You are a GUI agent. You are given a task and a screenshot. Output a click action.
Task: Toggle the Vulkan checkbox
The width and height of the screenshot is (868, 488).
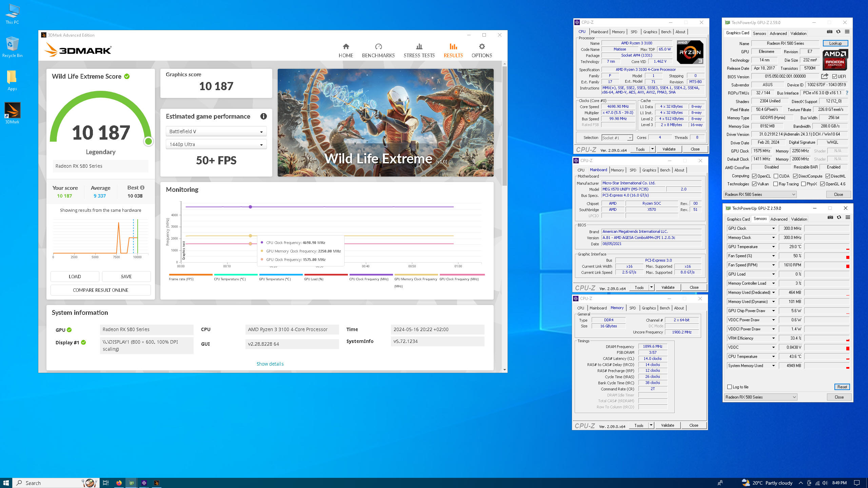[754, 184]
